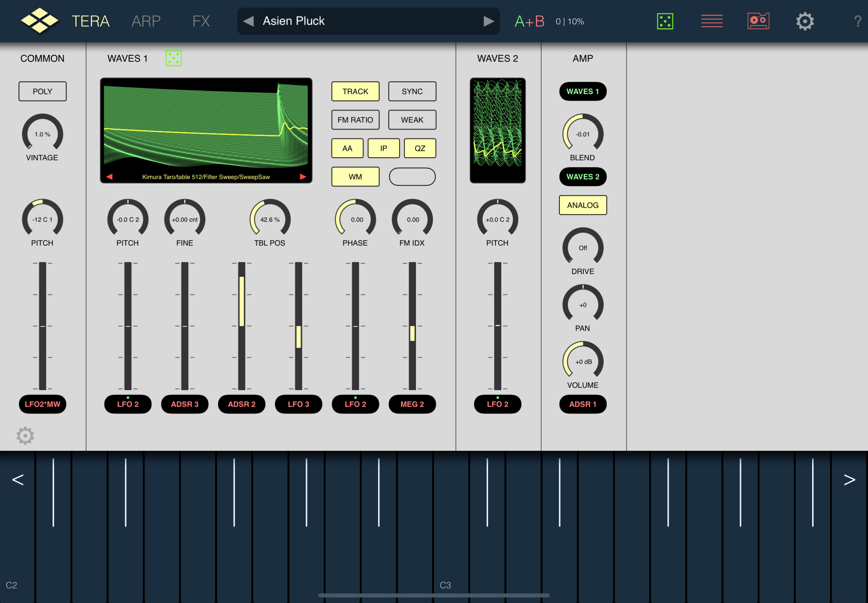Open the LFO 2 source under Waves 1 Pitch
Viewport: 868px width, 603px height.
128,404
